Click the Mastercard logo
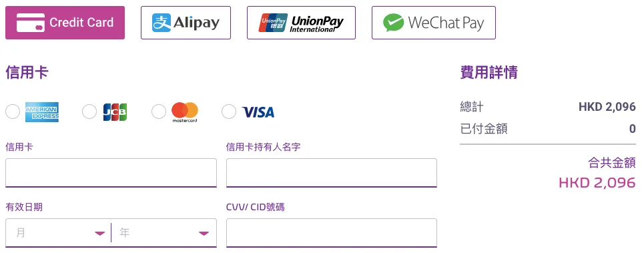Screen dimensions: 644x253 [184, 112]
